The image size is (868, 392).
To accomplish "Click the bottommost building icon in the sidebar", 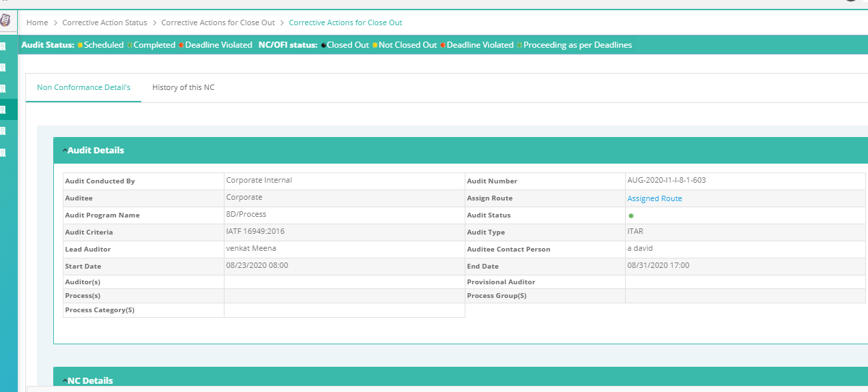I will 3,152.
